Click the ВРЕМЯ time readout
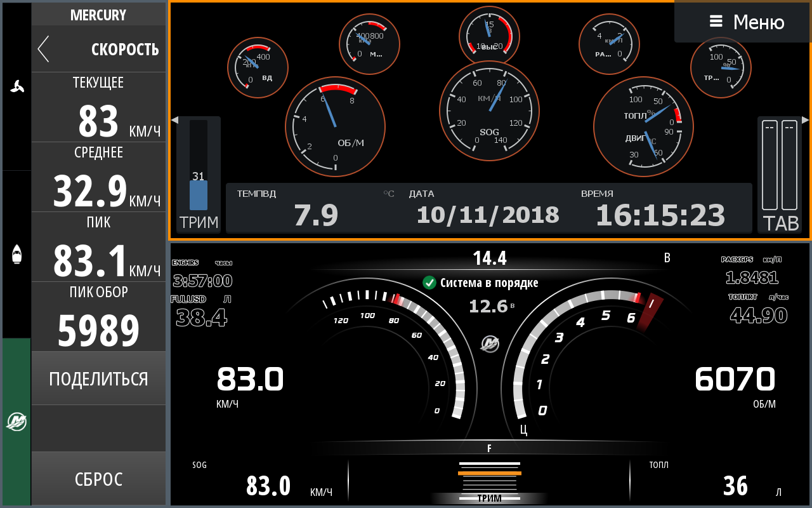The image size is (812, 508). [660, 210]
